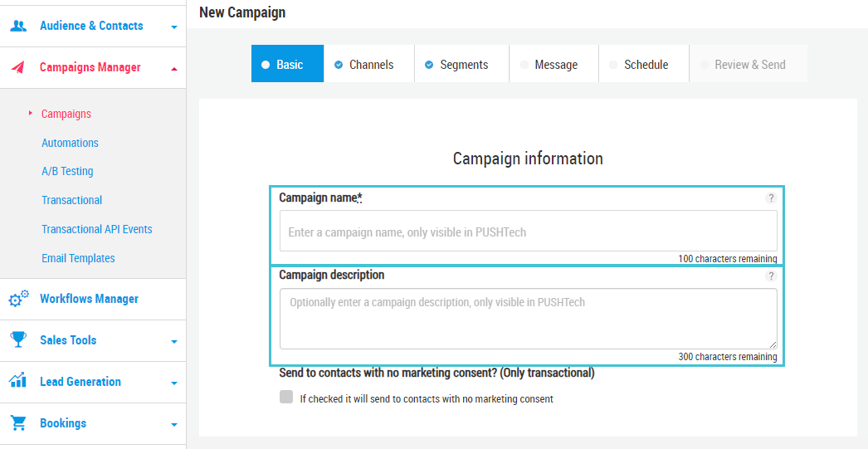Click the Workflows Manager gears icon
Screen dimensions: 868x449
pos(18,299)
